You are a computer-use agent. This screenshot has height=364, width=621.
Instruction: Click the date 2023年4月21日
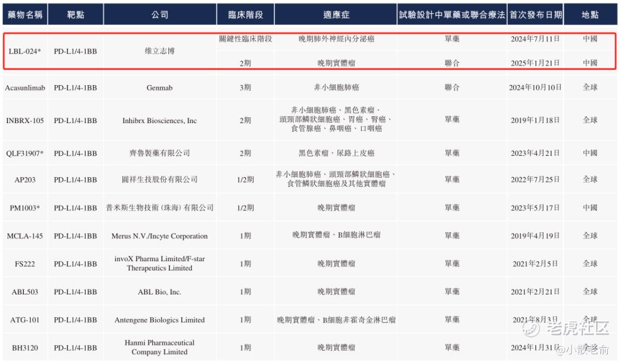point(535,153)
